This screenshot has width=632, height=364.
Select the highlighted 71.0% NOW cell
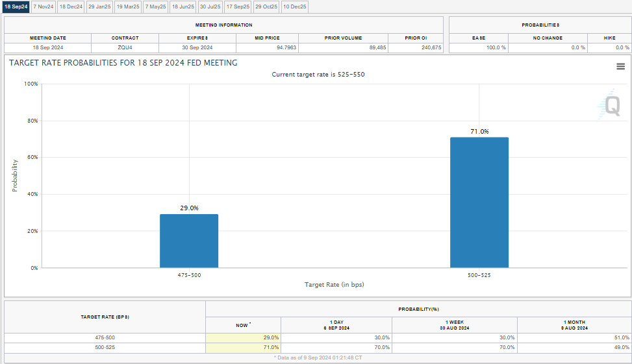pos(243,348)
